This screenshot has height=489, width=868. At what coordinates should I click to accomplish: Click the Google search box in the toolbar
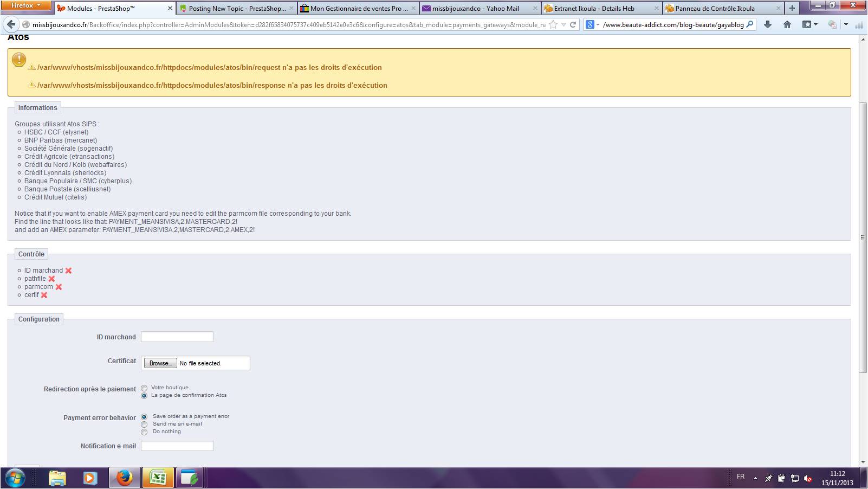(673, 24)
